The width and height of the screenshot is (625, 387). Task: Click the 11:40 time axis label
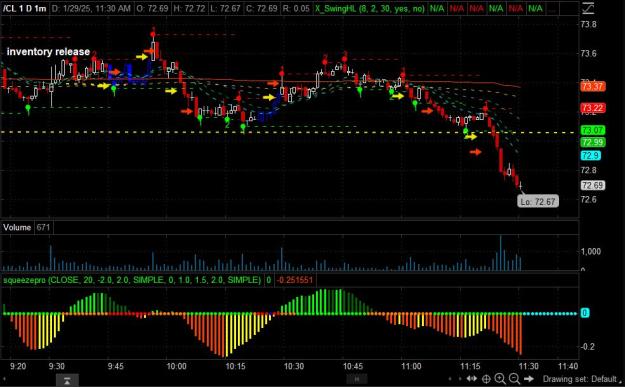pos(568,366)
